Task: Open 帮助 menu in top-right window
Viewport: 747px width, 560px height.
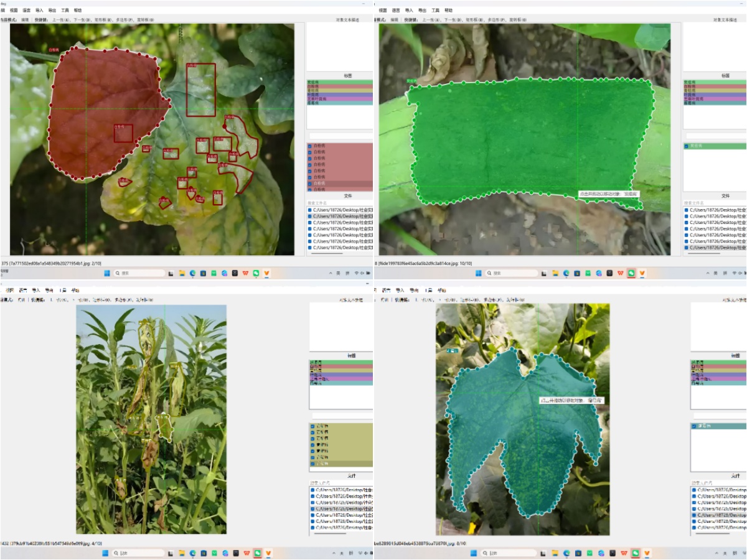Action: 449,11
